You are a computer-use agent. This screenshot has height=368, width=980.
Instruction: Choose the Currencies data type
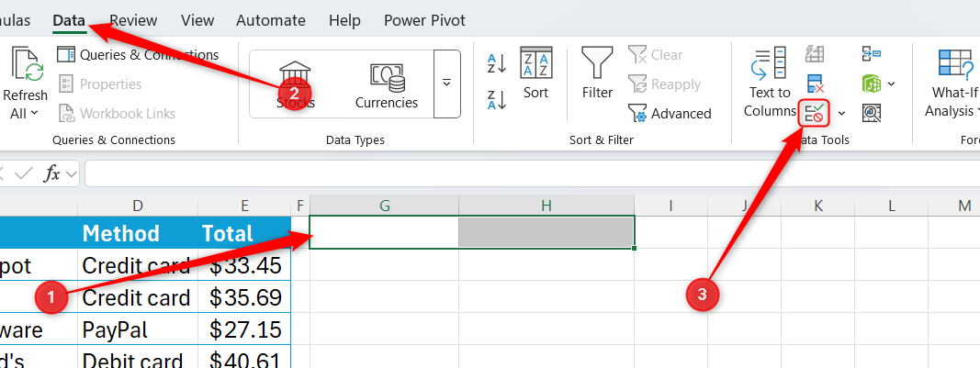387,84
